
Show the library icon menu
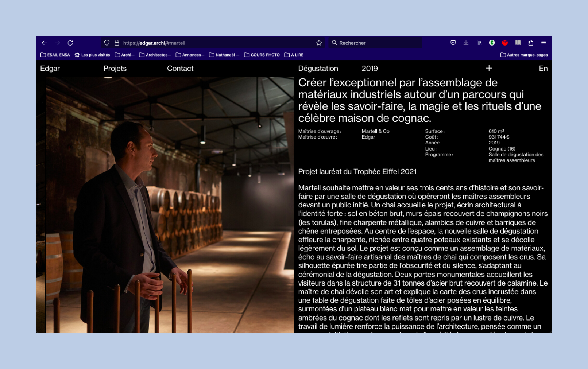[x=479, y=43]
